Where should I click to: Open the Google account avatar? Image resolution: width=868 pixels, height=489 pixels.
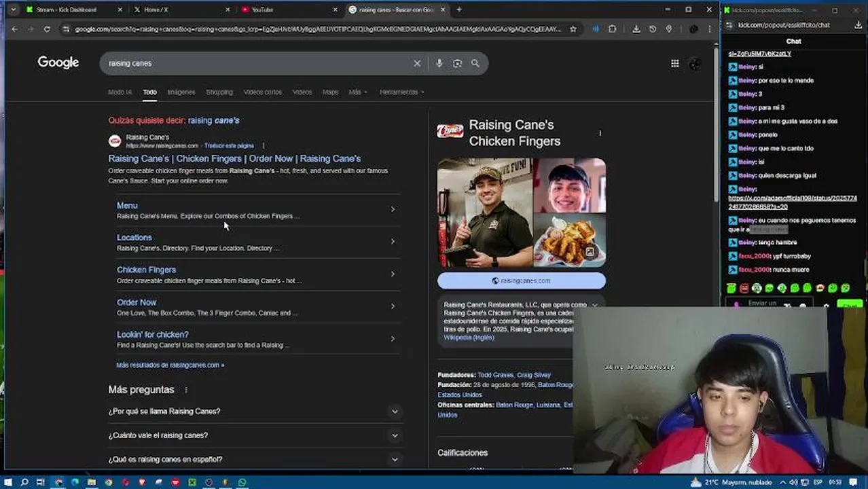(x=695, y=63)
